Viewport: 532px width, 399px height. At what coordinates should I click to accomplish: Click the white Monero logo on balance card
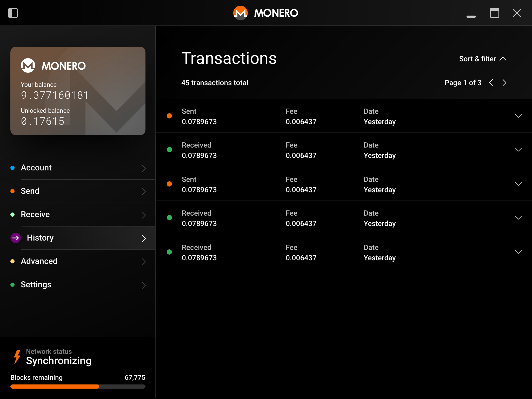(x=28, y=65)
